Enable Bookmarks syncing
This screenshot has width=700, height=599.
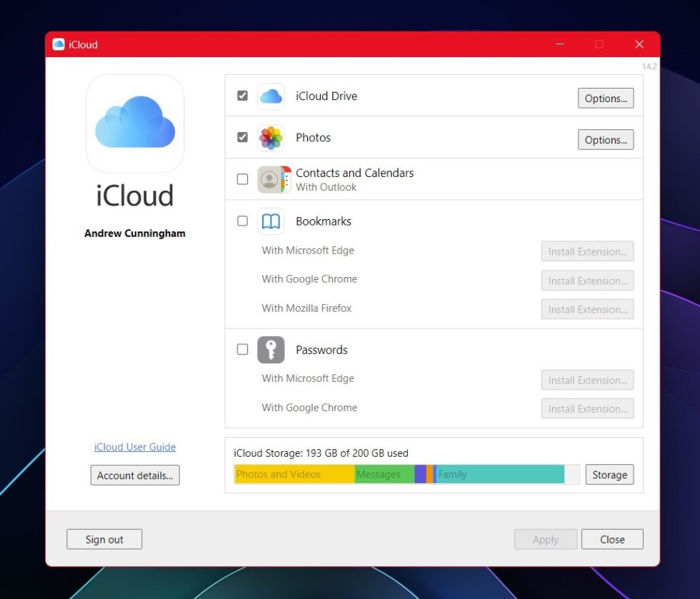(242, 221)
